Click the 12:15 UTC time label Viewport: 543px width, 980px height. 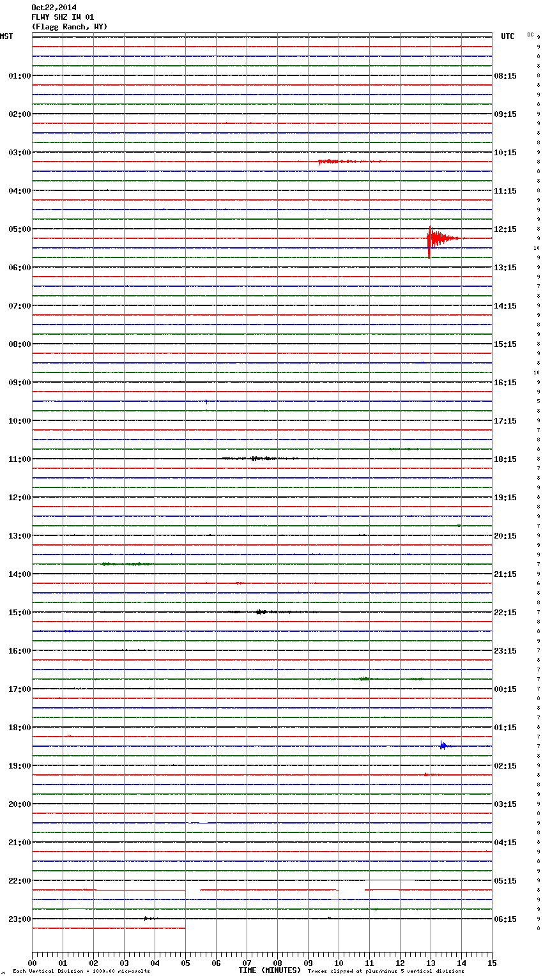[505, 229]
